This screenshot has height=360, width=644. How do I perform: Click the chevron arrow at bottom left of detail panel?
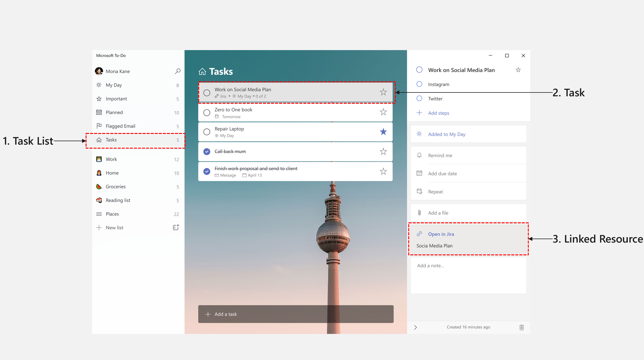tap(415, 327)
